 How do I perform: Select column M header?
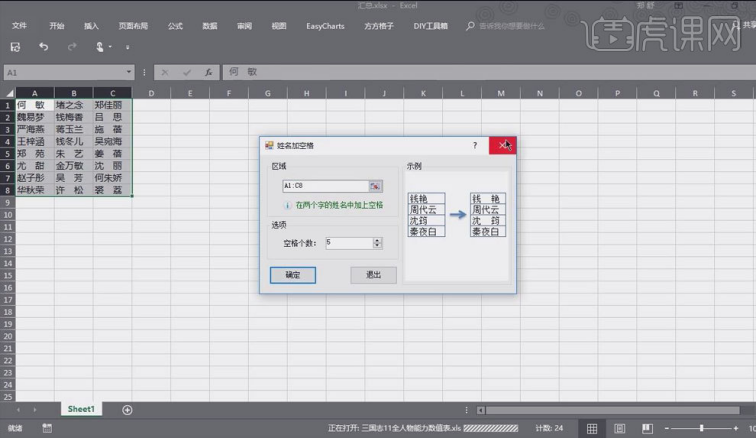pyautogui.click(x=501, y=93)
